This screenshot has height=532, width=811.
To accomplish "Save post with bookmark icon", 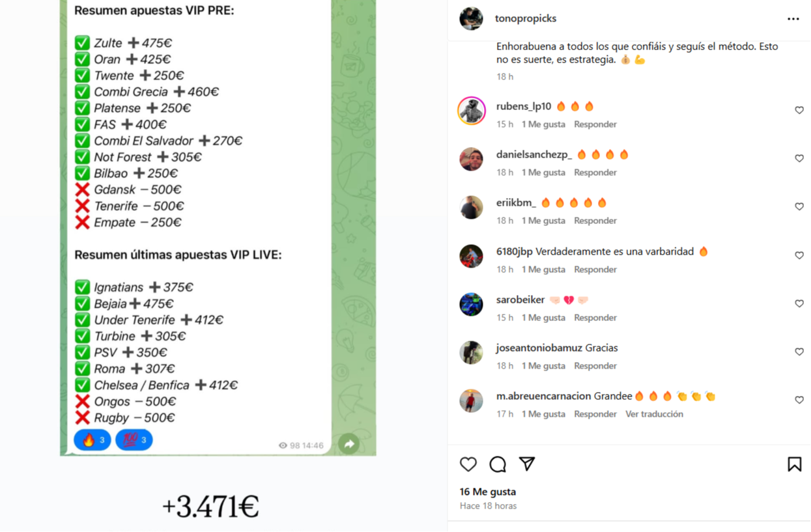I will (794, 464).
